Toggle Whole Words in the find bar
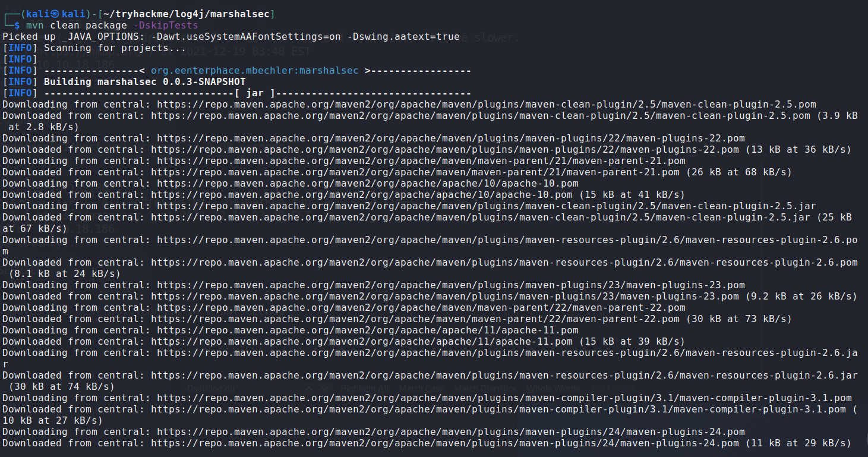Screen dimensions: 868x457 pyautogui.click(x=553, y=389)
